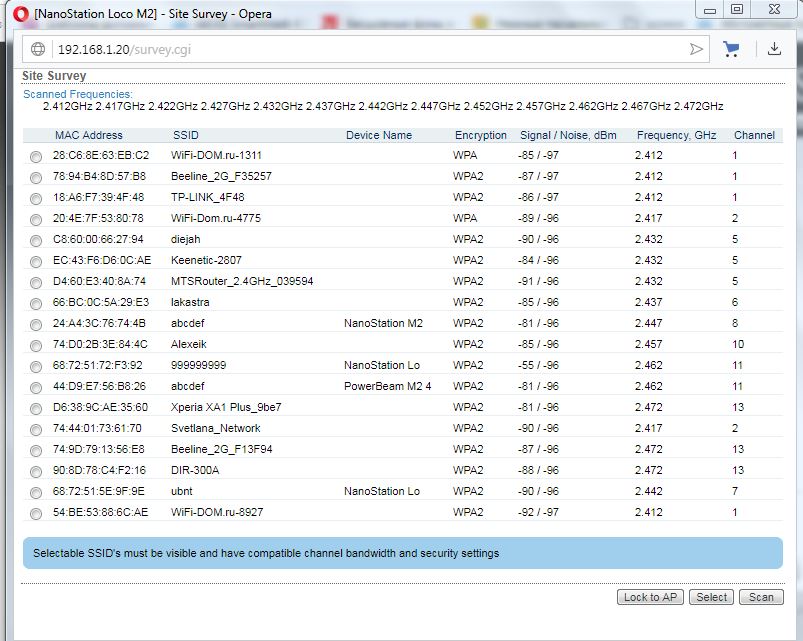Select radio button for 24:A4:3C:76:74:4B

[x=36, y=325]
